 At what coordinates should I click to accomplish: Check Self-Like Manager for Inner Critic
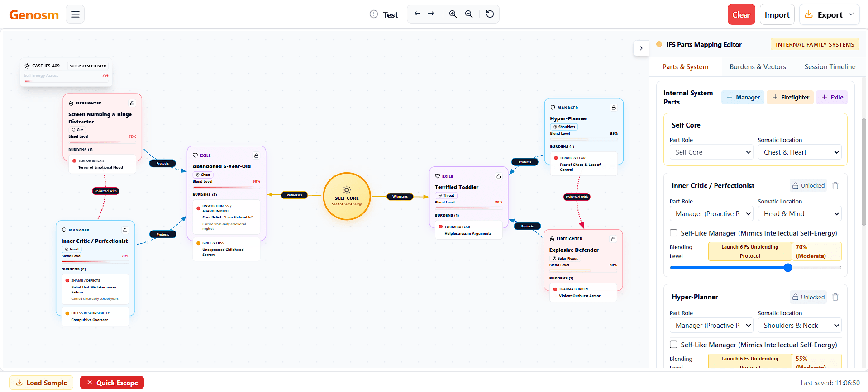pos(673,233)
